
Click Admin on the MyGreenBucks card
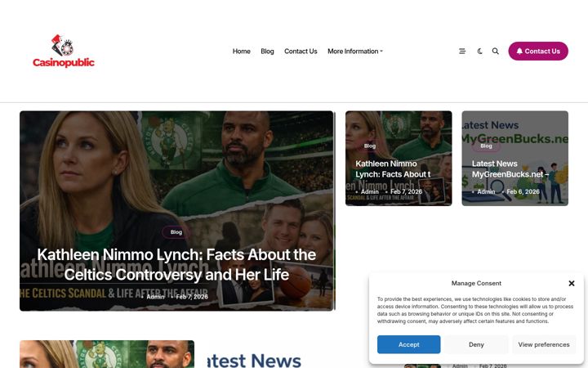486,191
